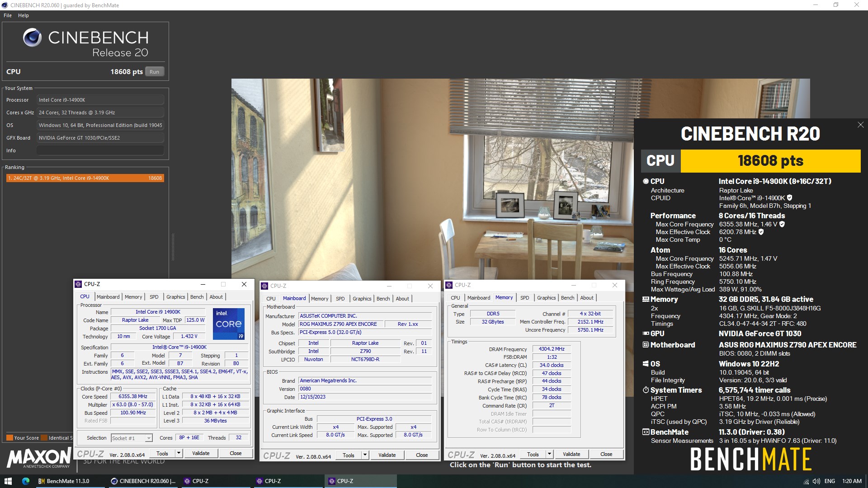Screen dimensions: 868x488
Task: Select CPU tab in Mainboard CPU-Z window
Action: point(271,299)
